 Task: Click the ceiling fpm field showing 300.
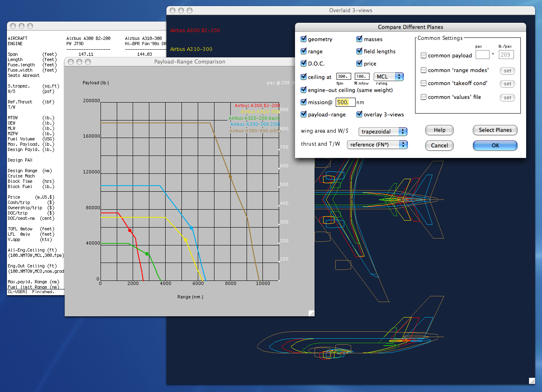(x=343, y=77)
